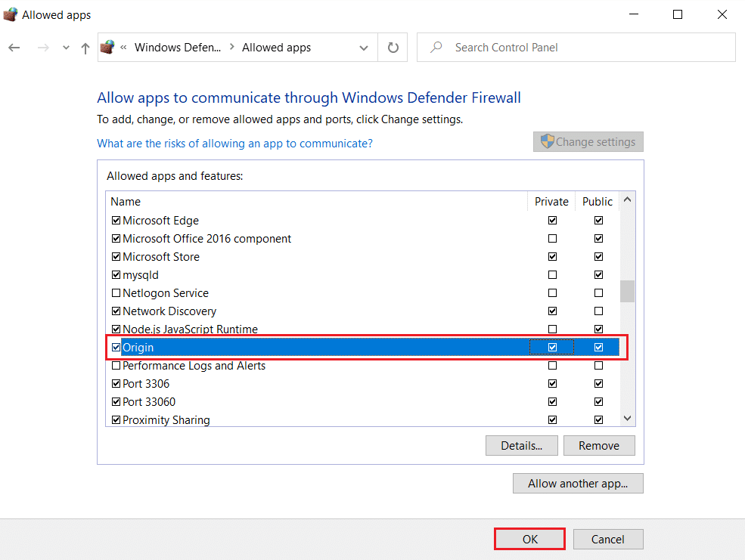Toggle Microsoft Office 2016 component Private checkbox
Viewport: 745px width, 560px height.
click(552, 238)
